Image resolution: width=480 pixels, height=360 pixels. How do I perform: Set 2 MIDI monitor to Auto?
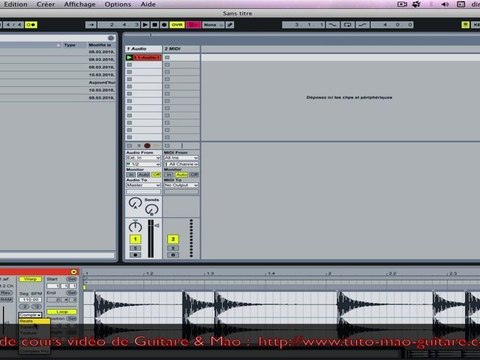click(x=182, y=175)
